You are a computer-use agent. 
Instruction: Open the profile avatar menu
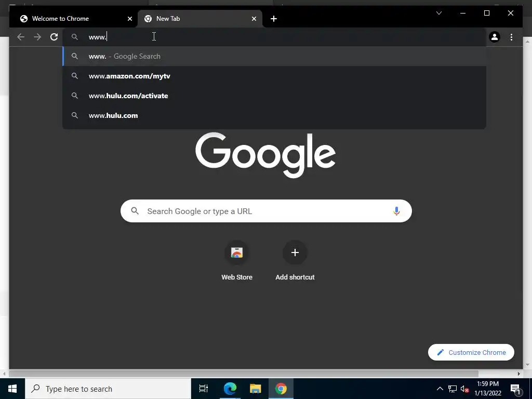point(495,37)
